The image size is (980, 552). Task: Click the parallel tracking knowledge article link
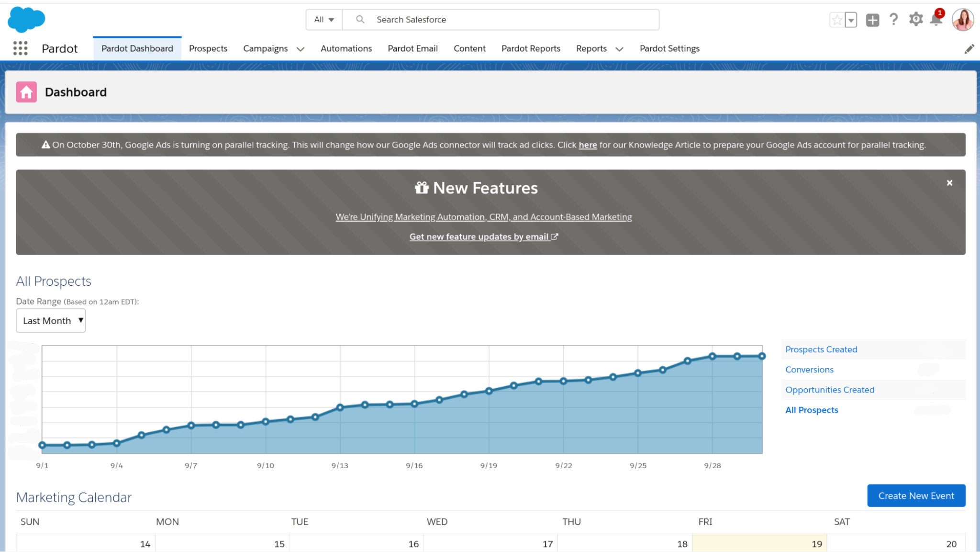tap(588, 145)
